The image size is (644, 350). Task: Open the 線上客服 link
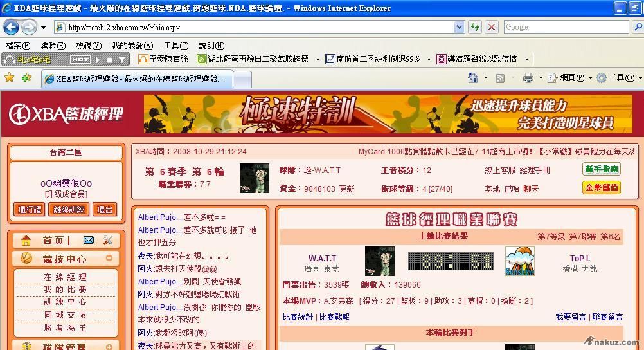pyautogui.click(x=500, y=170)
